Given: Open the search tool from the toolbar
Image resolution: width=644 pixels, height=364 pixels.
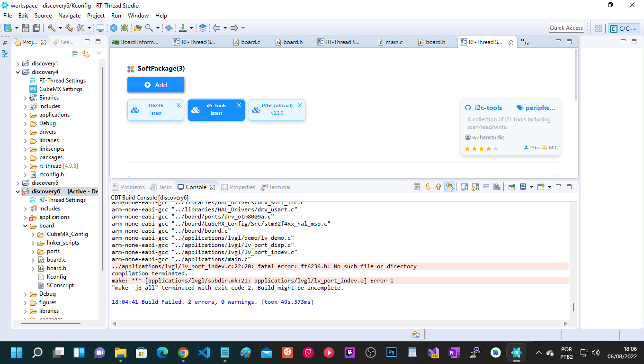Looking at the screenshot, I should tap(149, 28).
